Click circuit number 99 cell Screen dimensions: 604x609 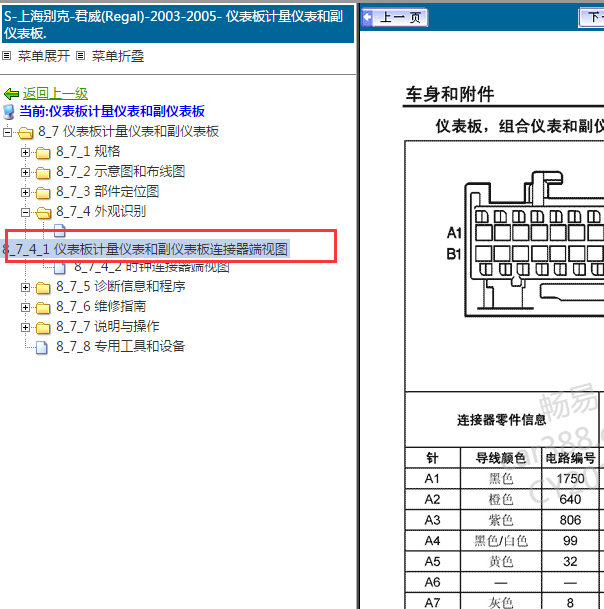tap(570, 541)
